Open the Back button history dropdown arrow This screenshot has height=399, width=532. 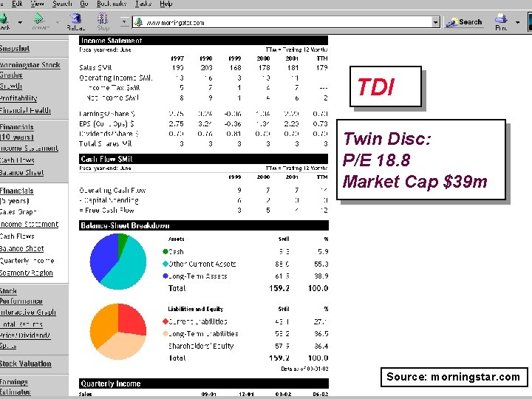(x=21, y=22)
